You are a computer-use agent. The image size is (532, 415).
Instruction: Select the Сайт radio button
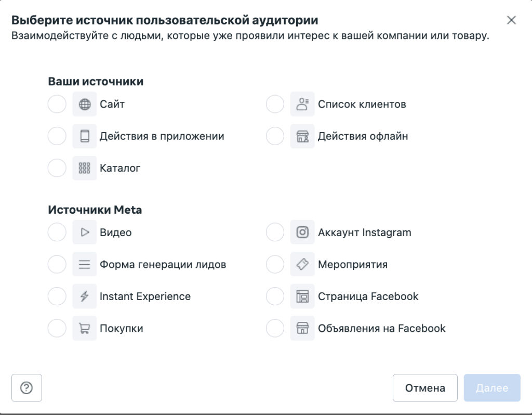[57, 104]
